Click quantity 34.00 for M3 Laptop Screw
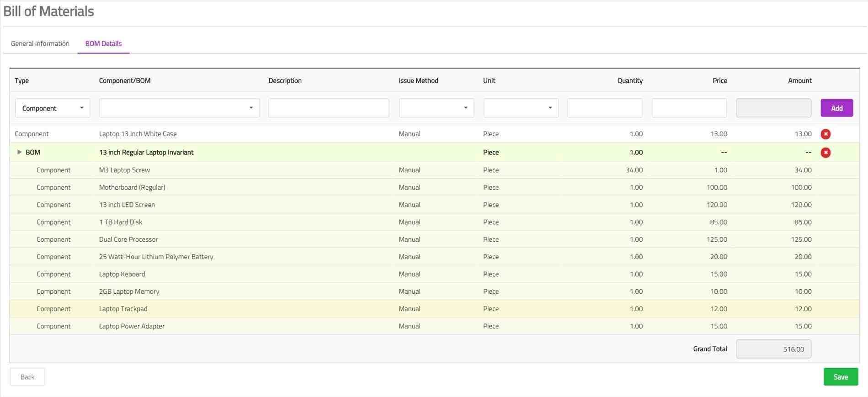The height and width of the screenshot is (397, 868). pos(634,170)
